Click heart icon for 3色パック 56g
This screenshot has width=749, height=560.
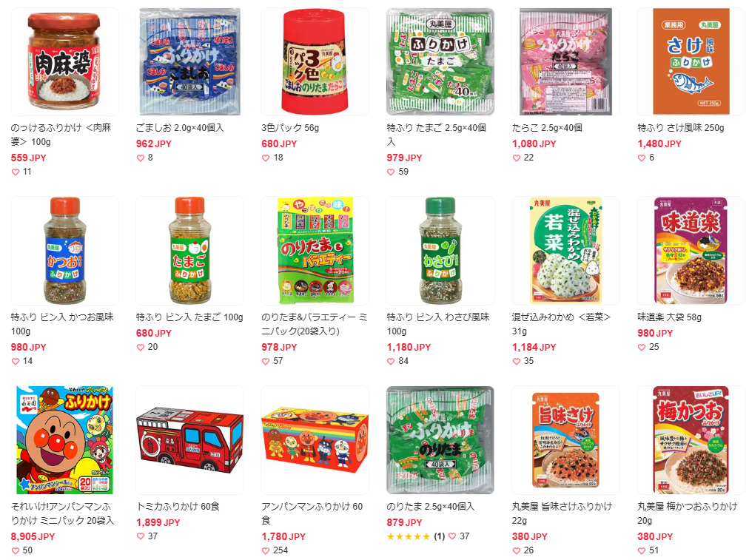point(266,158)
